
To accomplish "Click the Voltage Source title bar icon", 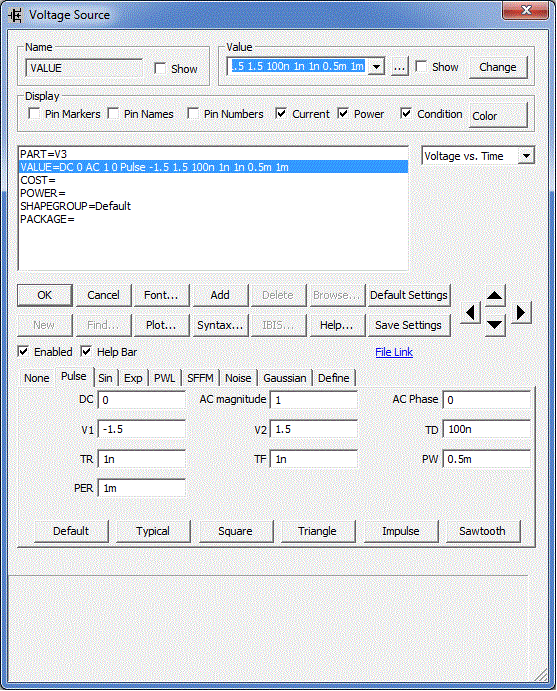I will point(15,15).
